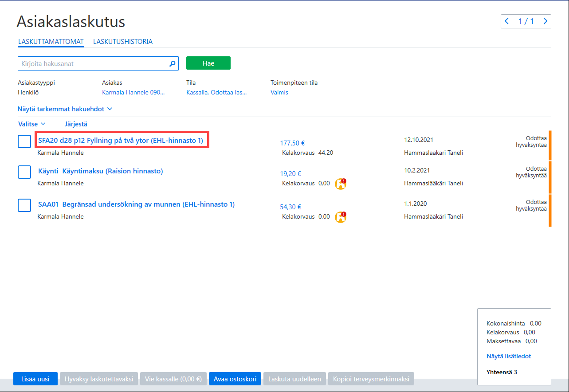Click orange status bar of SFA20 row
This screenshot has height=392, width=569.
pos(550,145)
